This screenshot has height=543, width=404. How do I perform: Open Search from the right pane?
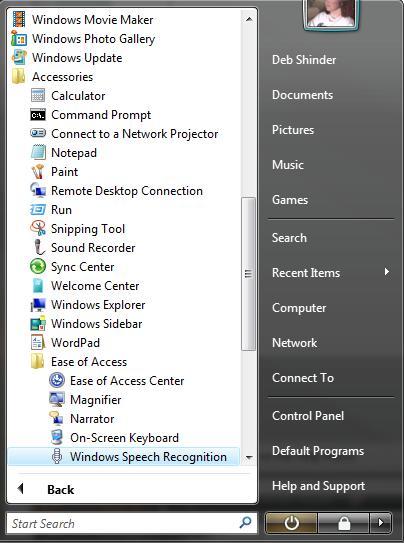pos(289,238)
